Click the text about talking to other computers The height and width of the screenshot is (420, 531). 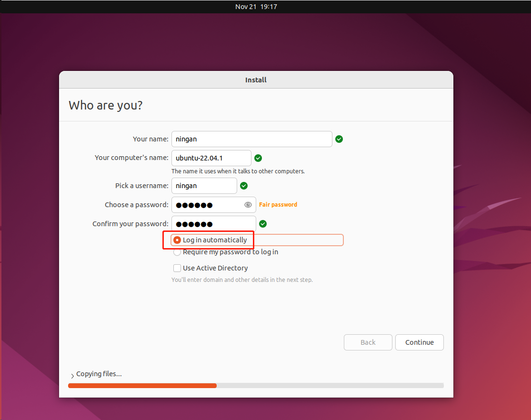[238, 171]
